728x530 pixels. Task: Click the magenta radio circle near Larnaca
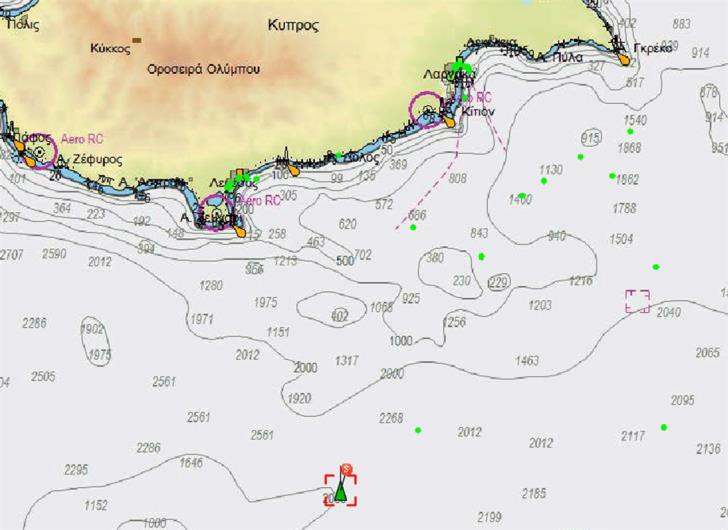[x=427, y=110]
